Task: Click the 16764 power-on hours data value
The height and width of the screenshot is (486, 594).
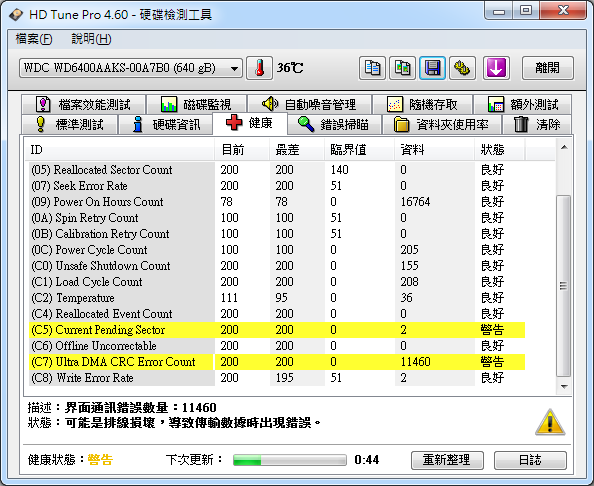Action: 415,202
